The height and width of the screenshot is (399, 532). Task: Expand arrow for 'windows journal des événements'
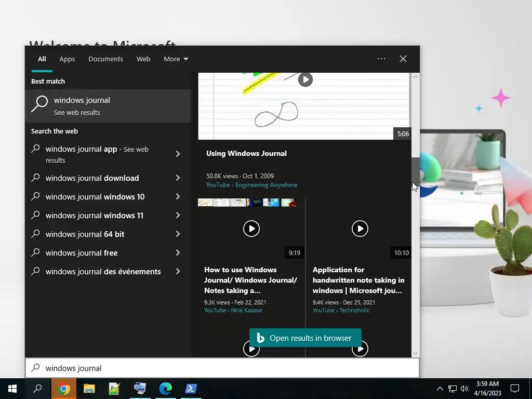coord(178,271)
